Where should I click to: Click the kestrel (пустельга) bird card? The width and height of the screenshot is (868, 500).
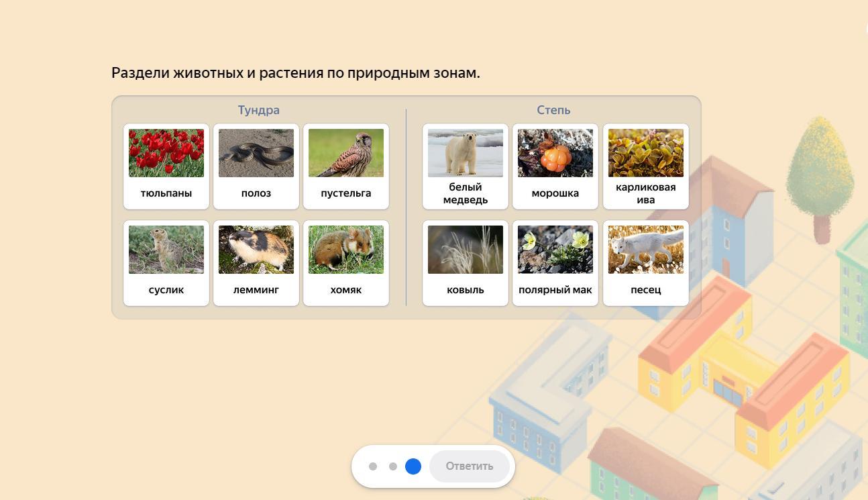point(345,166)
